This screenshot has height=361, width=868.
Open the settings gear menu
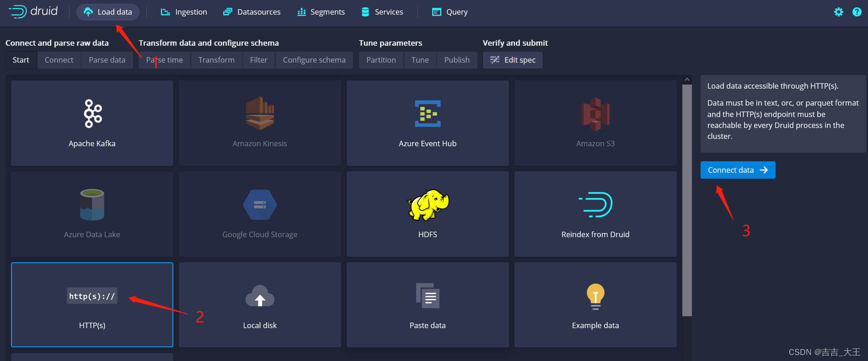click(839, 12)
